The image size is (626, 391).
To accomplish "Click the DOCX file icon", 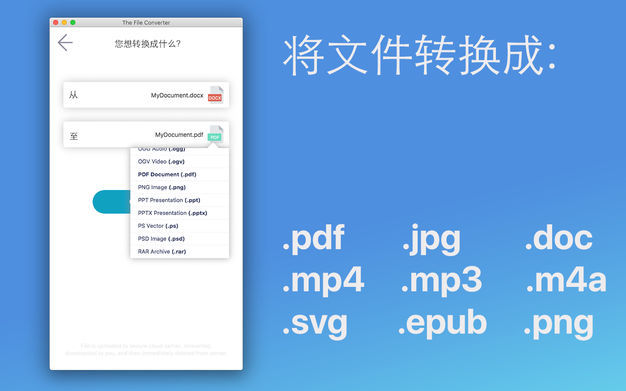I will (215, 95).
